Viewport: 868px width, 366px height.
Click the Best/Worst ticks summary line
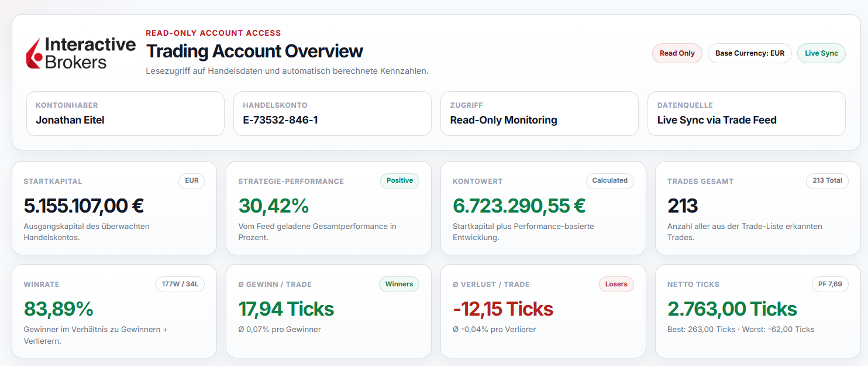click(740, 330)
